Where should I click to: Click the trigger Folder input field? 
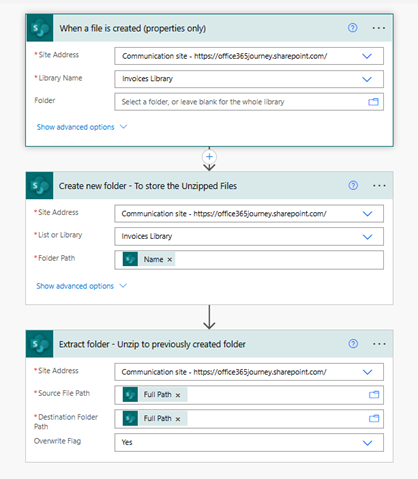click(249, 102)
